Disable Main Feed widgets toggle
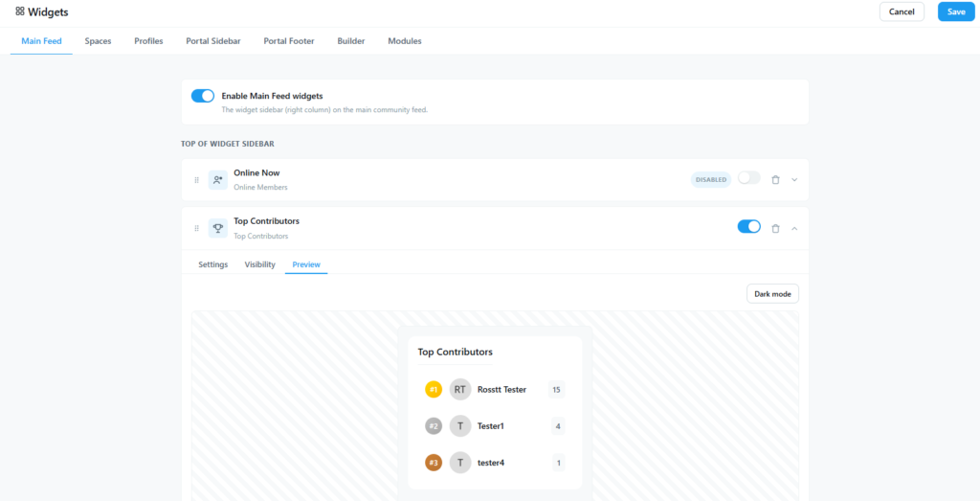The width and height of the screenshot is (980, 501). coord(203,96)
